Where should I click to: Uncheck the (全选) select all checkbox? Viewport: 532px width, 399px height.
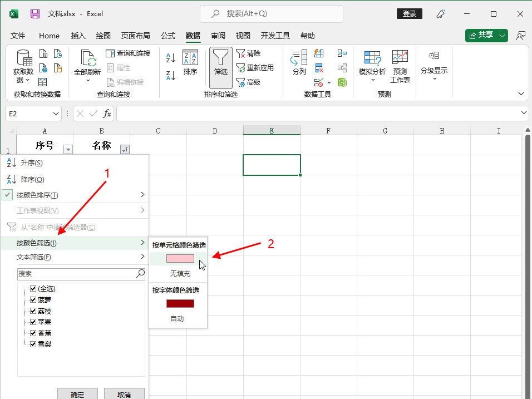coord(33,289)
